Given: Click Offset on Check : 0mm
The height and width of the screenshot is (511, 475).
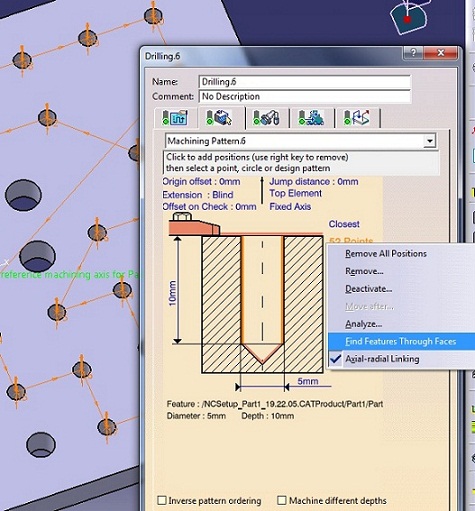Looking at the screenshot, I should coord(209,207).
